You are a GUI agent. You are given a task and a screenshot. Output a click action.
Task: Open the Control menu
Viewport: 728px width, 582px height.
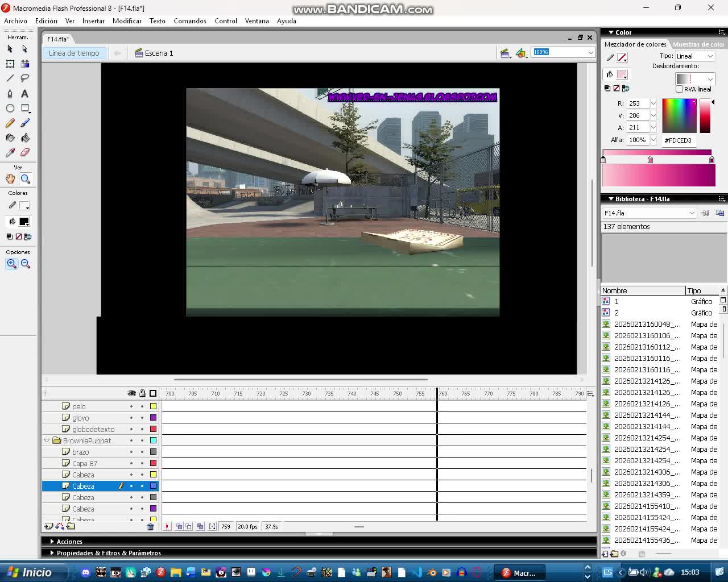tap(225, 21)
